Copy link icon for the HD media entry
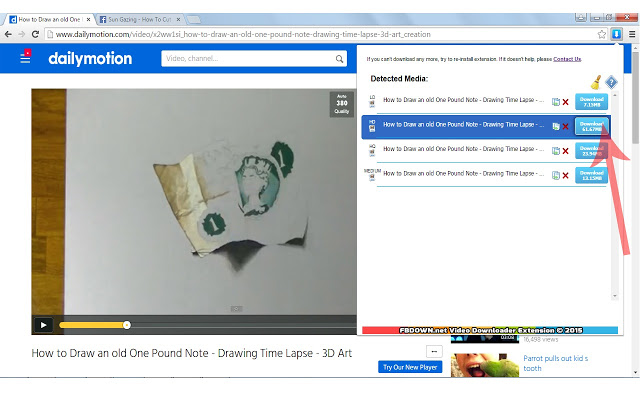The image size is (640, 400). coord(556,127)
